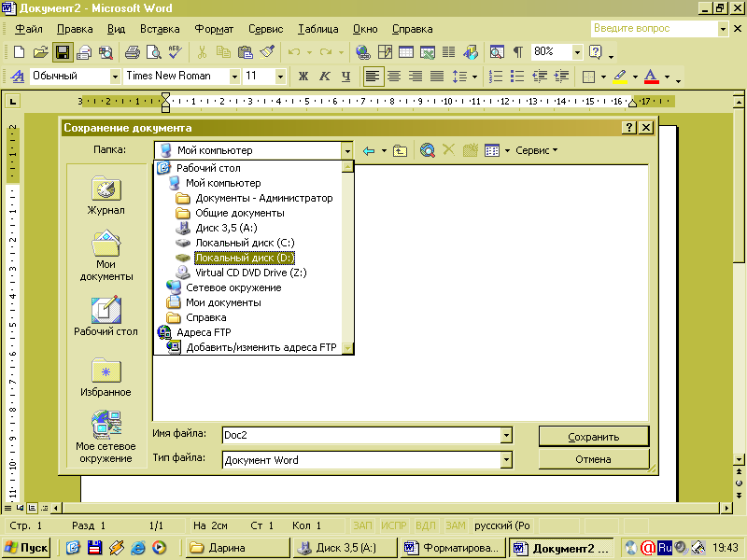The width and height of the screenshot is (747, 560).
Task: Click the yellow highlight color marker
Action: tap(620, 77)
